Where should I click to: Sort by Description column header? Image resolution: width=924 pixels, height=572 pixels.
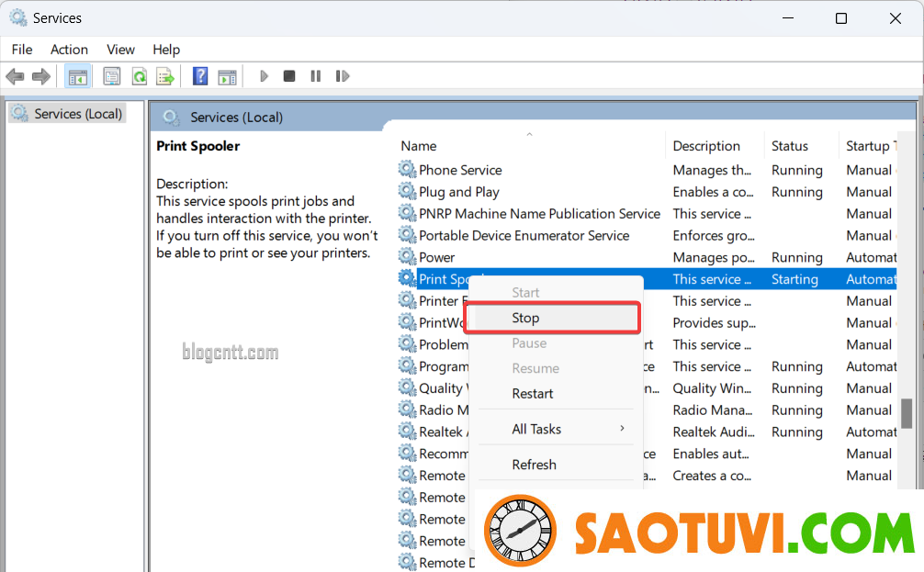tap(706, 145)
